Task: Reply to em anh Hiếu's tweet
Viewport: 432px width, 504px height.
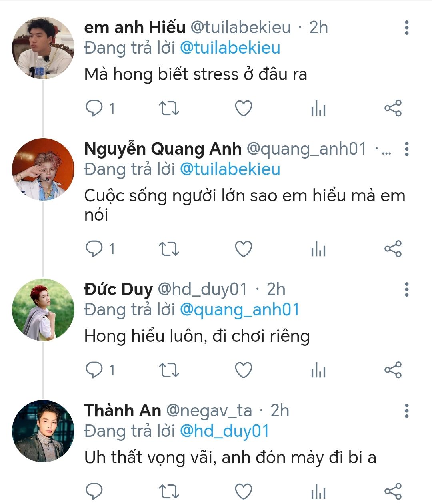Action: (x=94, y=108)
